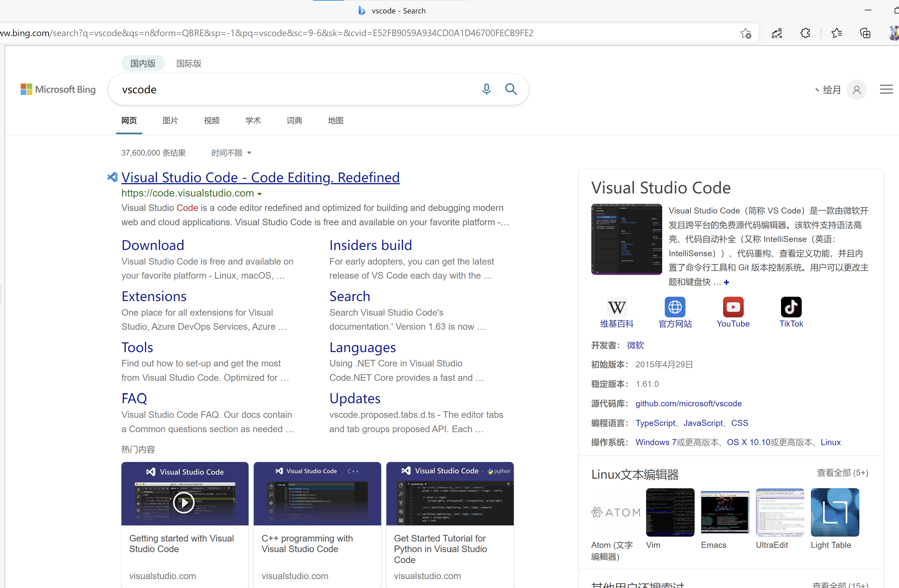This screenshot has width=899, height=588.
Task: Click the Microsoft Bing logo
Action: pos(58,90)
